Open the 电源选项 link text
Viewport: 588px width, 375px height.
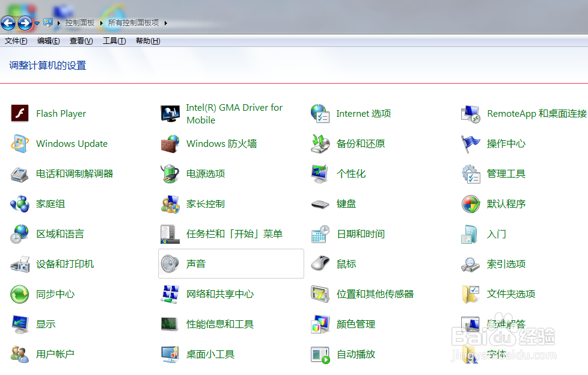pyautogui.click(x=206, y=174)
